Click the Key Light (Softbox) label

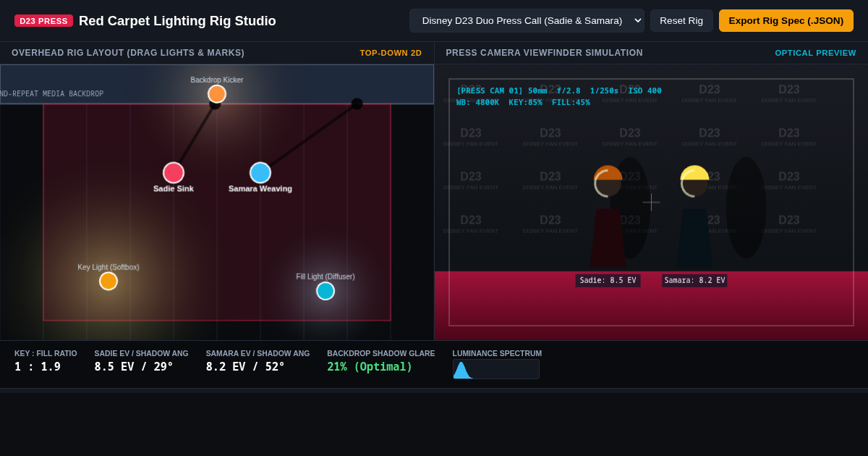point(109,267)
